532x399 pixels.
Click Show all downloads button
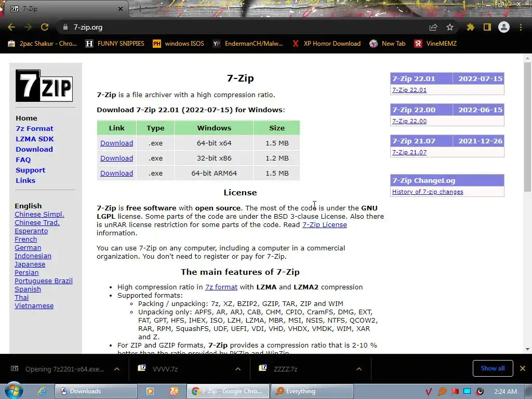(x=493, y=368)
